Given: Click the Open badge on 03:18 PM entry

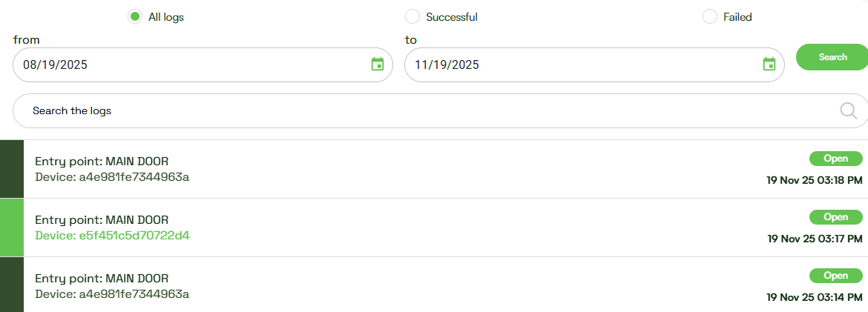Looking at the screenshot, I should pos(835,159).
